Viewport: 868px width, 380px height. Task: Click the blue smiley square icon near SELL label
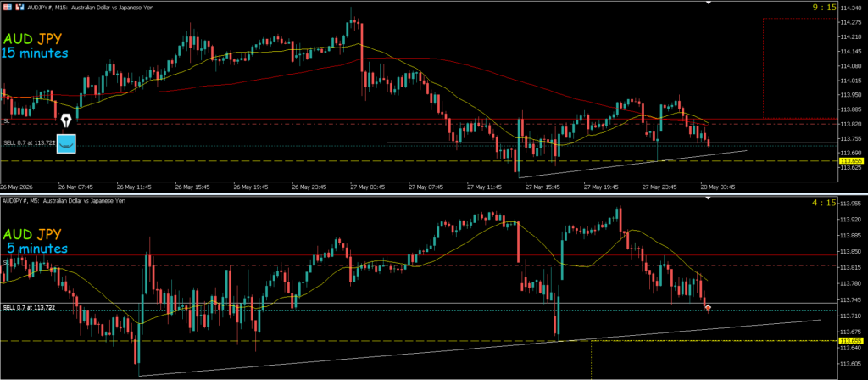point(67,142)
